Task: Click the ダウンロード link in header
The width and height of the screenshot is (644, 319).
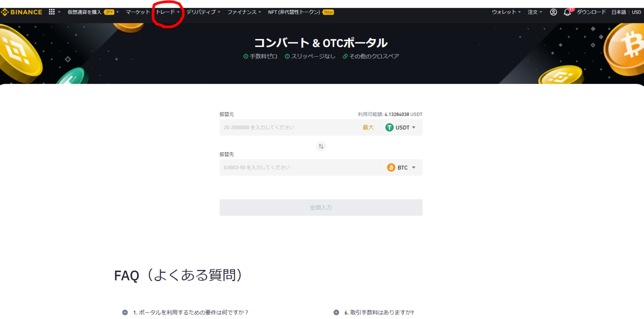Action: pyautogui.click(x=591, y=12)
